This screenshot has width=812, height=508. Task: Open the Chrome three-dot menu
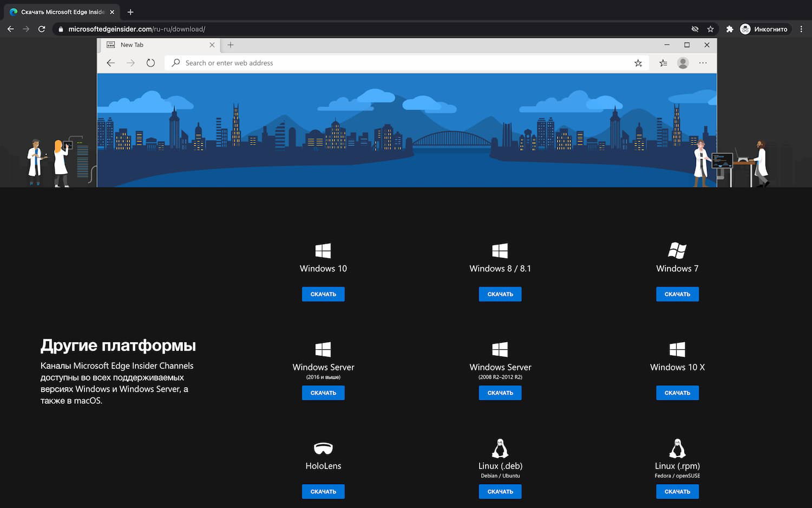802,29
